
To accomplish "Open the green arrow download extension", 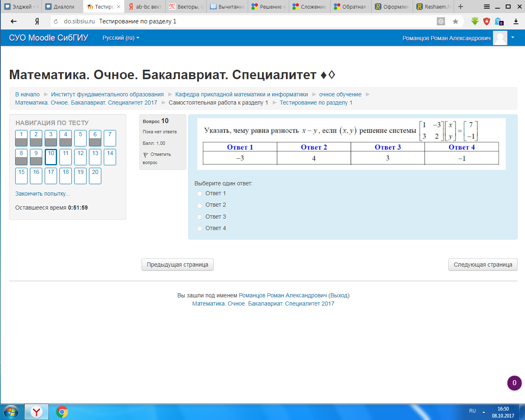I will click(x=475, y=21).
